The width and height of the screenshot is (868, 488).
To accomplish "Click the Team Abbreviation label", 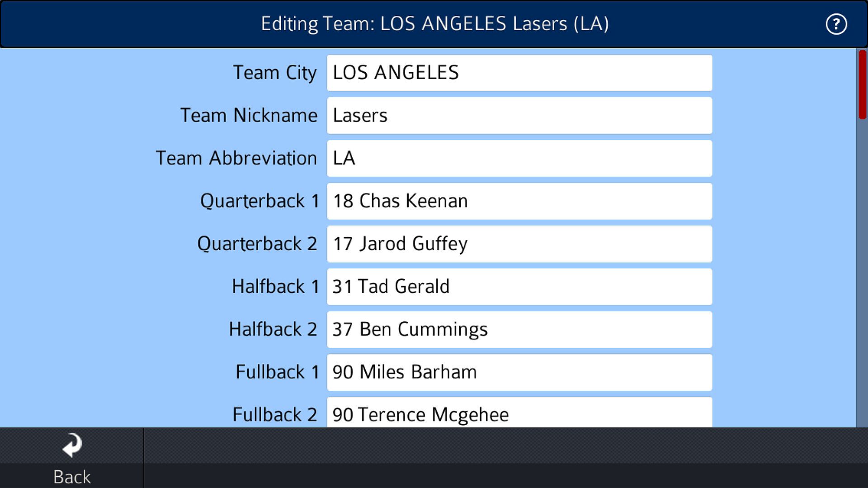I will 236,158.
